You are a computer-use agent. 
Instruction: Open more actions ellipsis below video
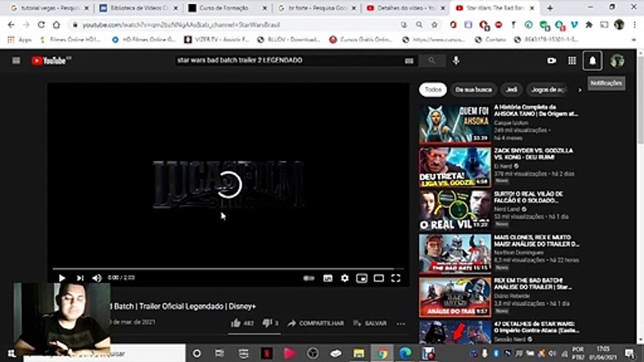(x=401, y=324)
